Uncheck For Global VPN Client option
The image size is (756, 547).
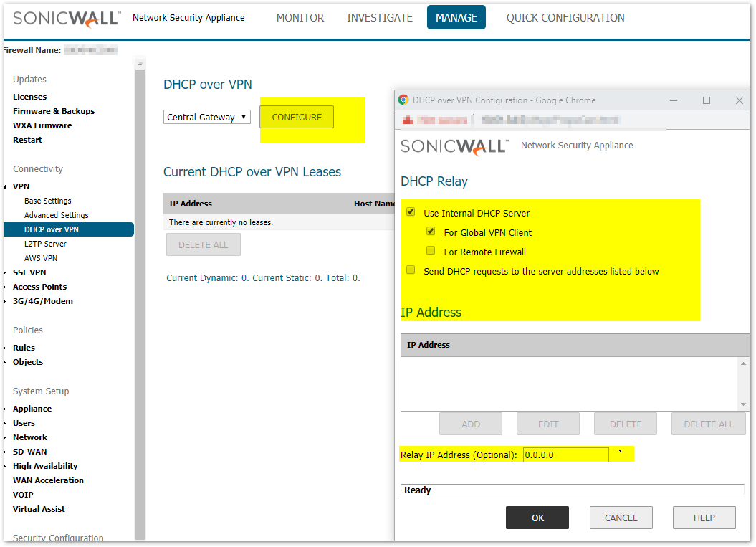coord(431,232)
